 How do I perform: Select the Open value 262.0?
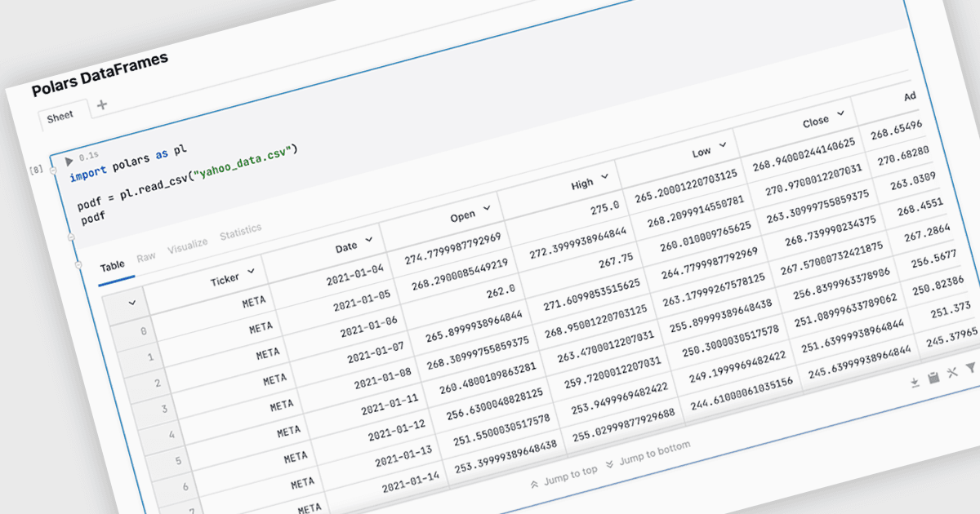tap(500, 291)
